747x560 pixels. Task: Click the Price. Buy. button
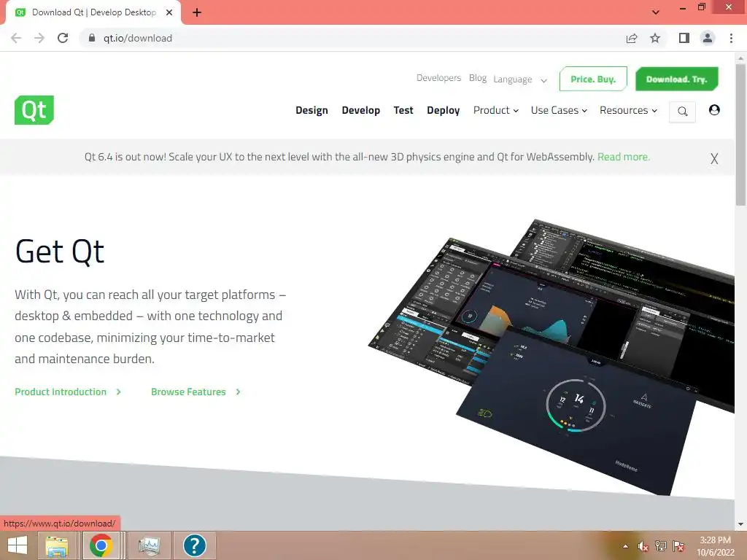[x=593, y=79]
